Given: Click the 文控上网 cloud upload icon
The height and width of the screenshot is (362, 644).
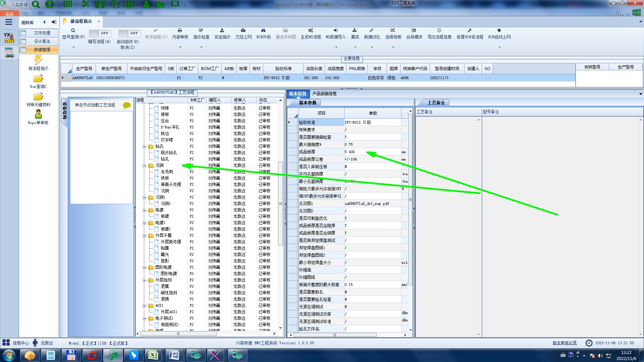Looking at the screenshot, I should pyautogui.click(x=243, y=31).
